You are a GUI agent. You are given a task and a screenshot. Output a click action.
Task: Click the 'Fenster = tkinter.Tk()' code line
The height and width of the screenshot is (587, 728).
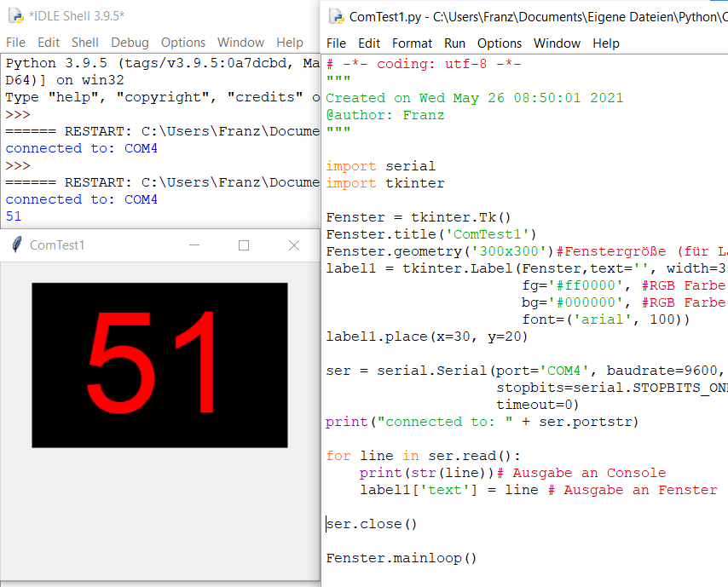tap(419, 217)
